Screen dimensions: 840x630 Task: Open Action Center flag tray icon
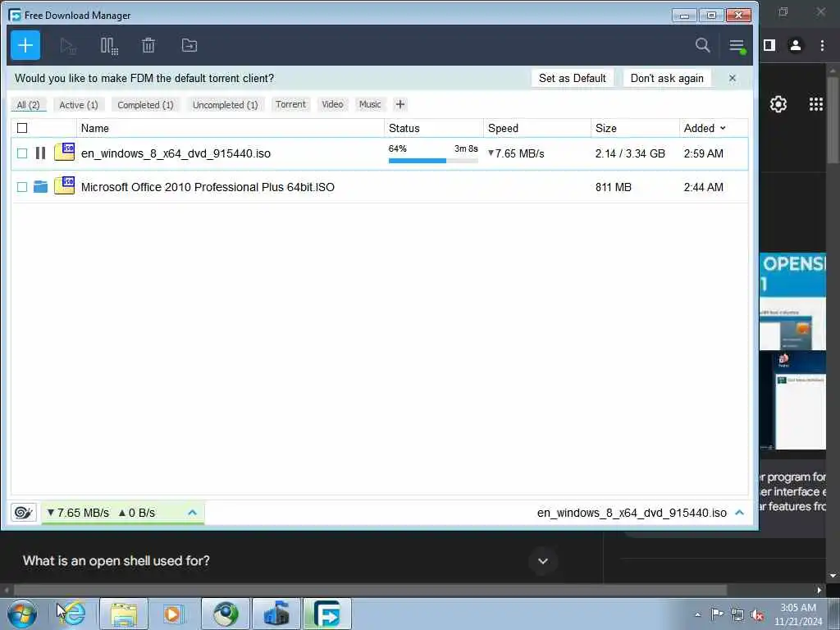pos(717,614)
